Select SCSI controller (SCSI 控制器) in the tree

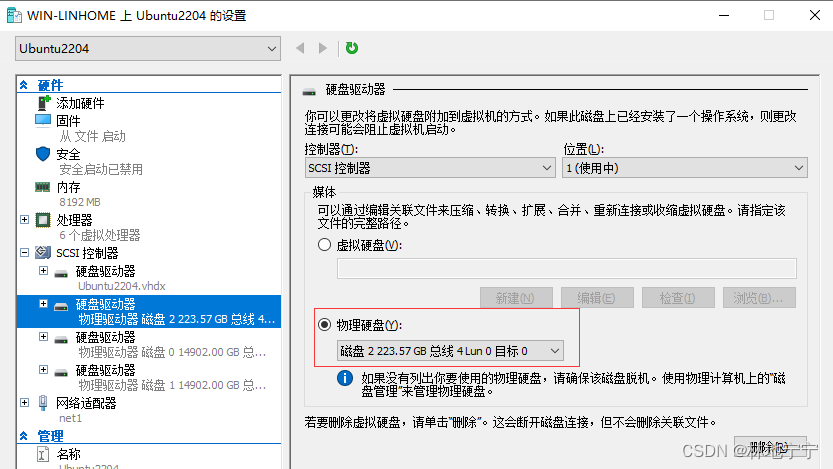pyautogui.click(x=87, y=253)
